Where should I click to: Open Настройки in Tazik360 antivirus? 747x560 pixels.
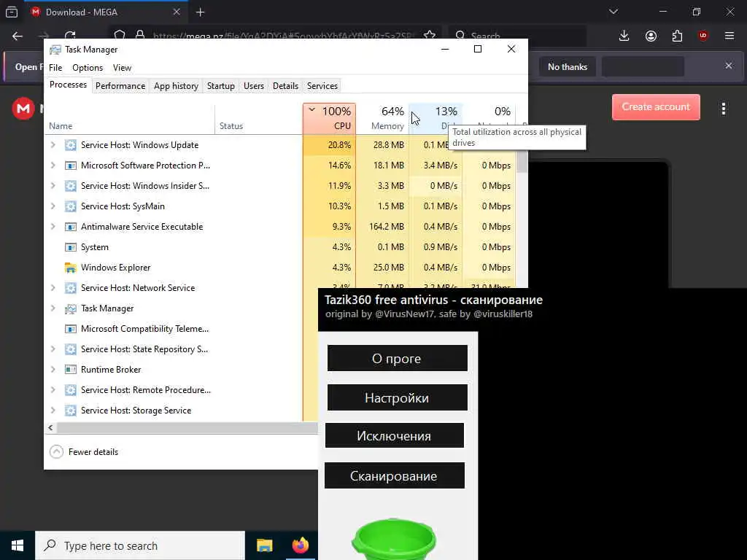(398, 397)
